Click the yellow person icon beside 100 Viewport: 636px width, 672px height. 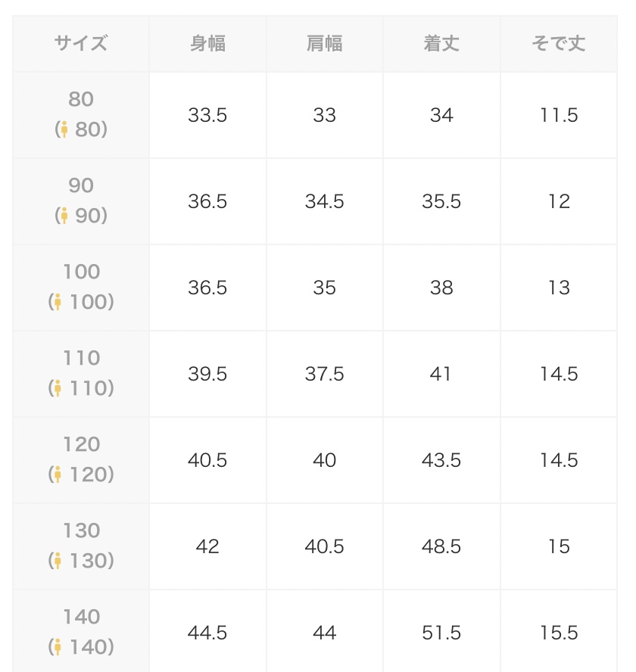coord(58,302)
